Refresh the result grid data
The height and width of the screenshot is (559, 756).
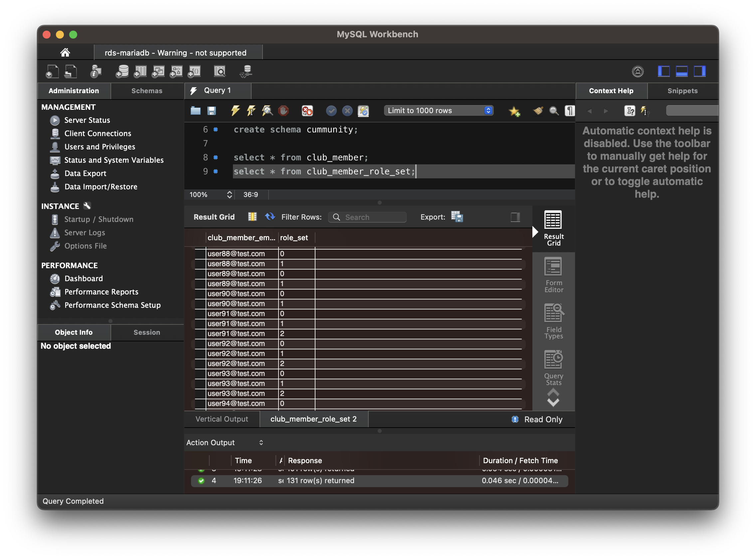[270, 217]
